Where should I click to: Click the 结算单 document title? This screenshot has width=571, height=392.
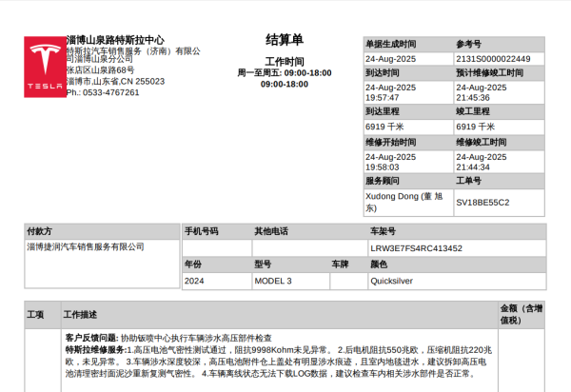click(284, 40)
